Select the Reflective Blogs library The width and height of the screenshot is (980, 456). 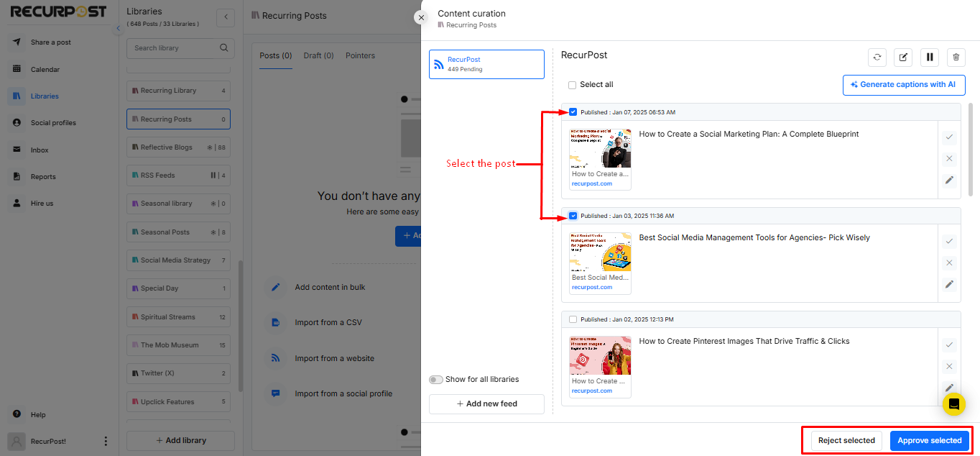click(x=178, y=147)
